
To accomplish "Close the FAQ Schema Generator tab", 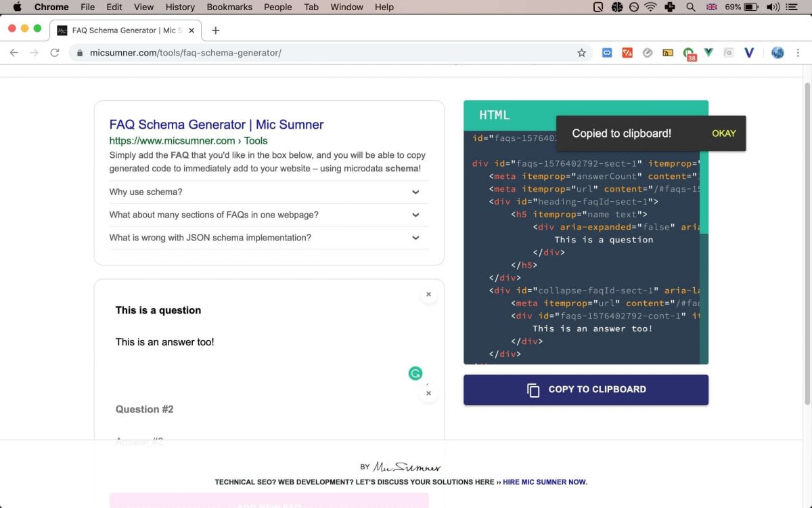I will [191, 30].
